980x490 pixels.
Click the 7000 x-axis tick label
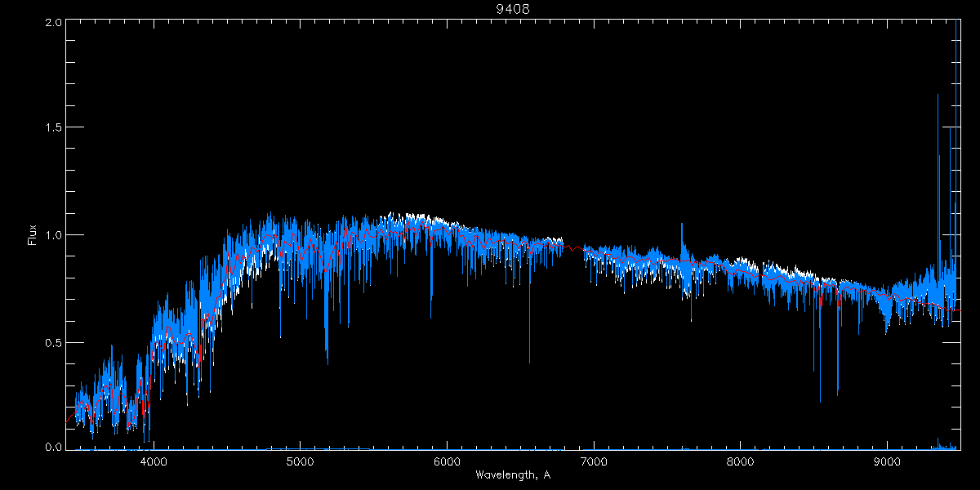pos(594,461)
